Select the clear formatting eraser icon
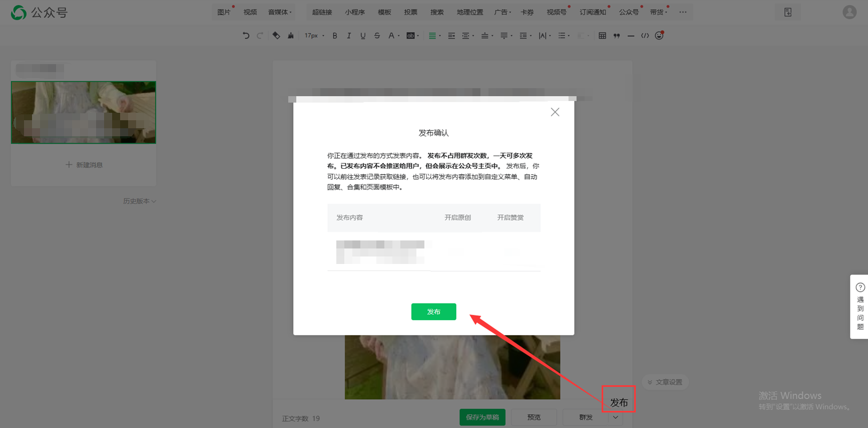 coord(276,36)
